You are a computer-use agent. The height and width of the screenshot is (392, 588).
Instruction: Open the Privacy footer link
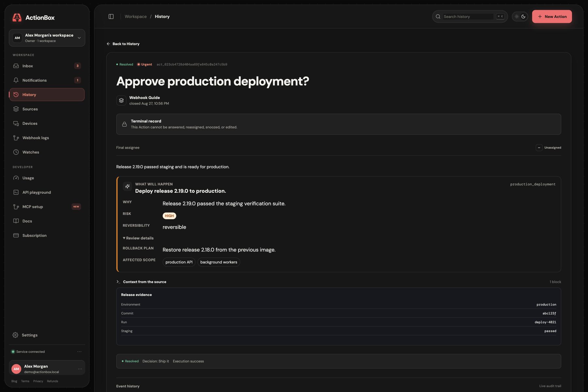(38, 381)
